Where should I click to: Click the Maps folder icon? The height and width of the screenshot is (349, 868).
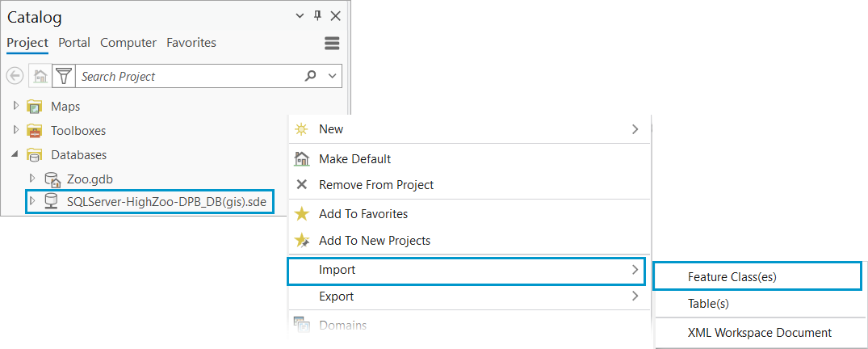[x=35, y=106]
